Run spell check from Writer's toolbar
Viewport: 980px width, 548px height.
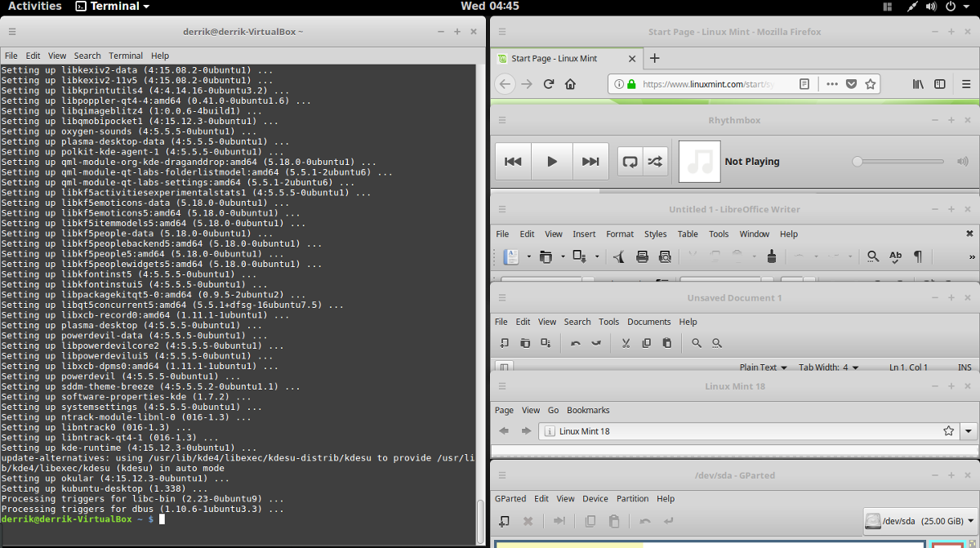(895, 256)
